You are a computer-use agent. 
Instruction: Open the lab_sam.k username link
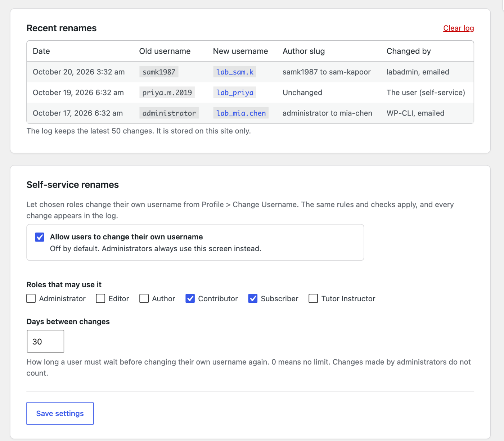tap(235, 72)
